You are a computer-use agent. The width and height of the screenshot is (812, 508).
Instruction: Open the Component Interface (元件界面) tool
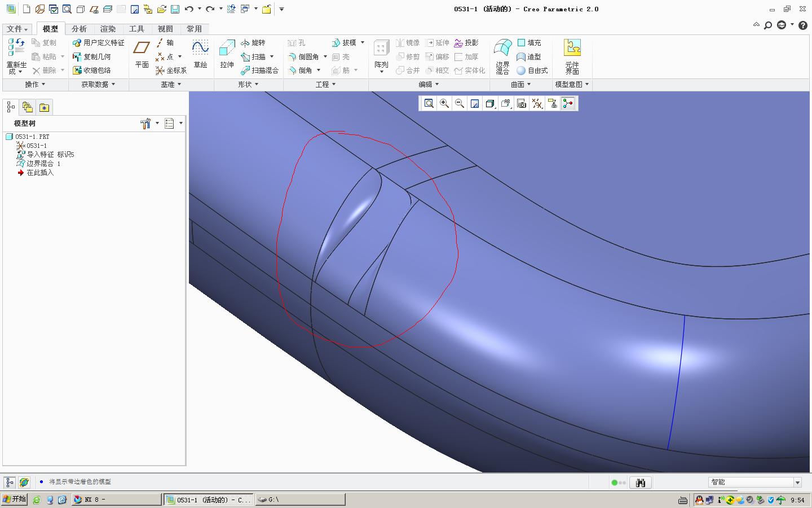pos(572,56)
